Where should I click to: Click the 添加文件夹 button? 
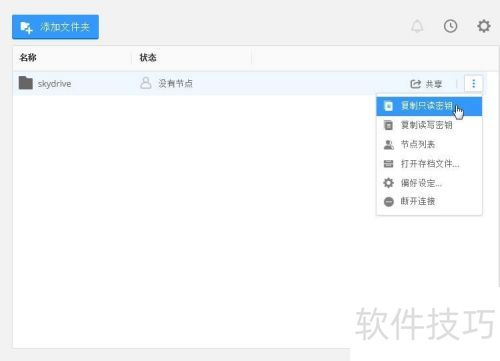(55, 27)
